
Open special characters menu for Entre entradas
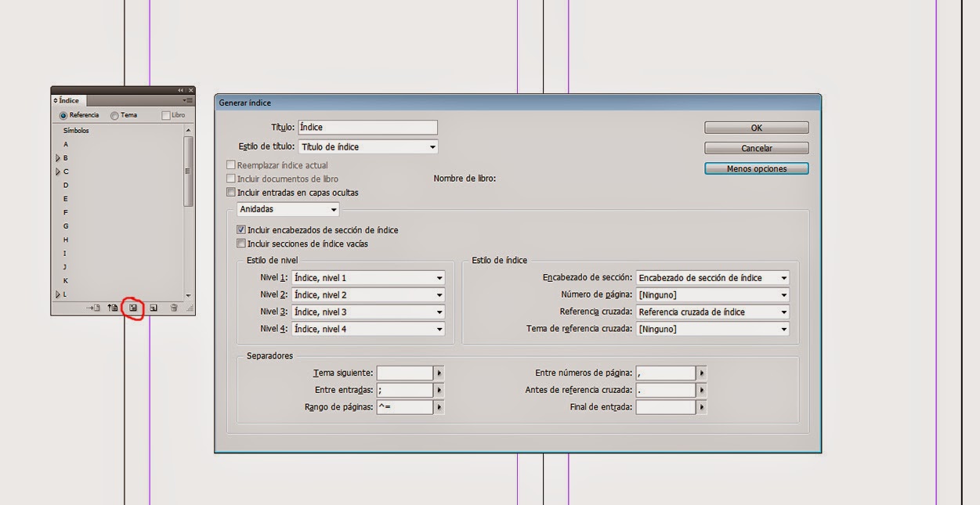pyautogui.click(x=439, y=390)
